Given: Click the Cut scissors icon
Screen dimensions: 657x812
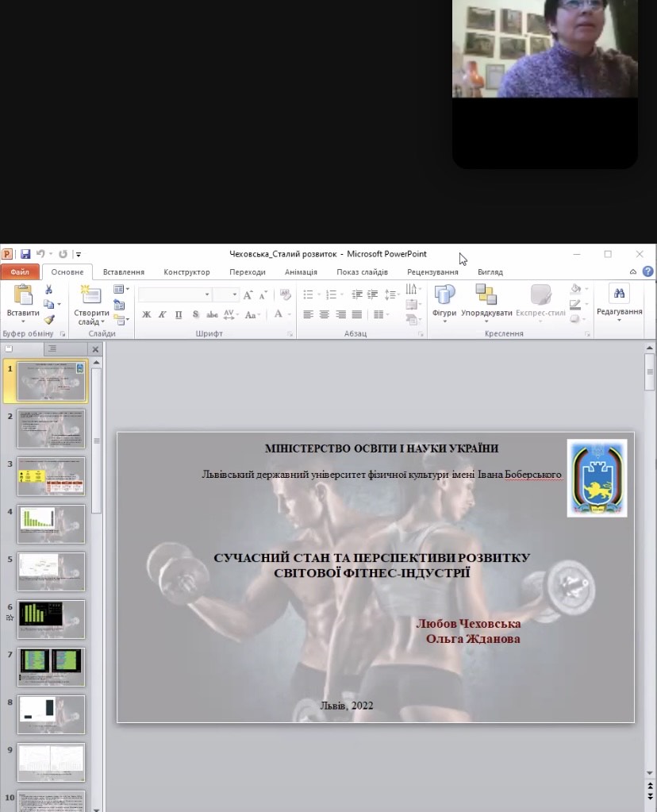Looking at the screenshot, I should (x=48, y=290).
